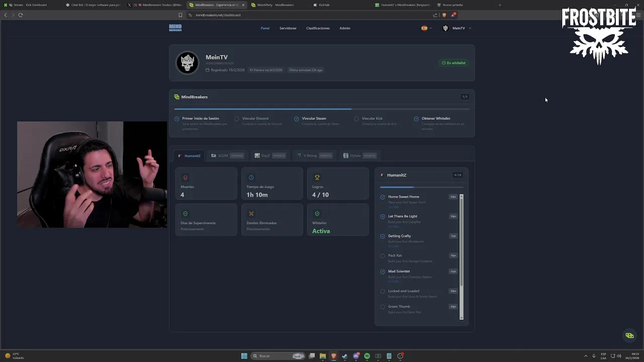Toggle Primer Inicio de Sesión check circle
This screenshot has width=644, height=362.
coord(177,119)
